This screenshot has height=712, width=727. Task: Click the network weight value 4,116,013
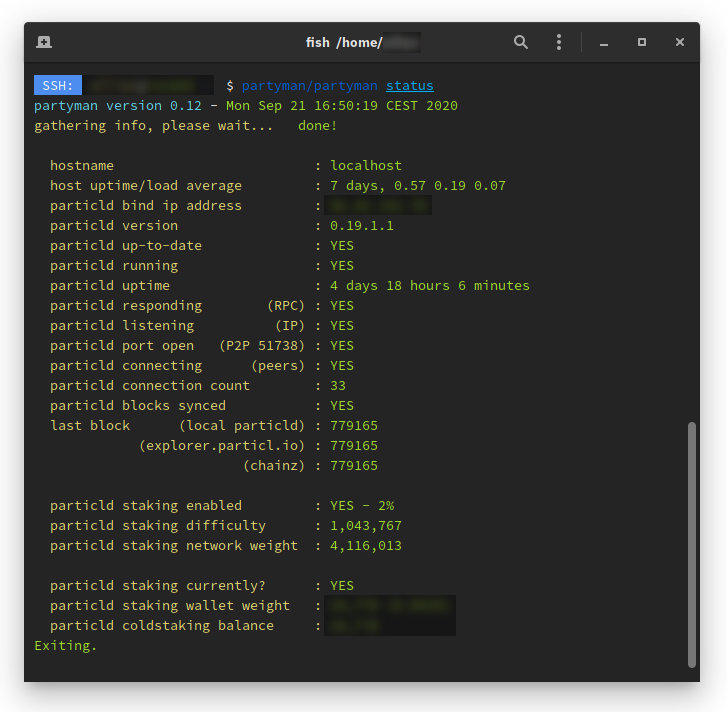pyautogui.click(x=366, y=546)
